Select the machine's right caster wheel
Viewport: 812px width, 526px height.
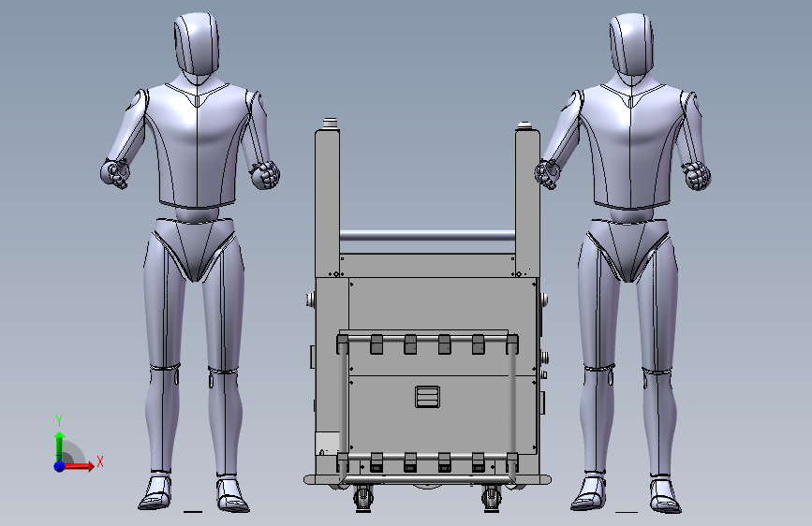point(492,500)
